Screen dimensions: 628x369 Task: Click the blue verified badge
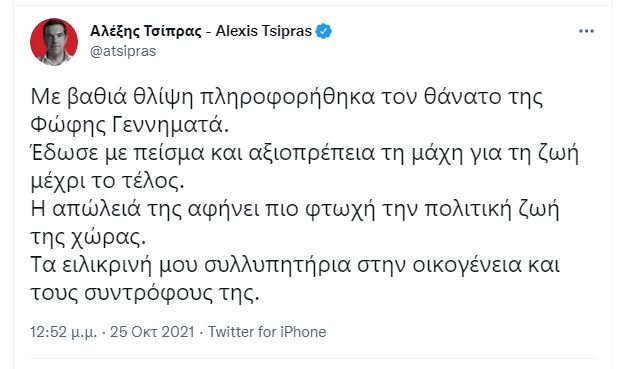[324, 31]
